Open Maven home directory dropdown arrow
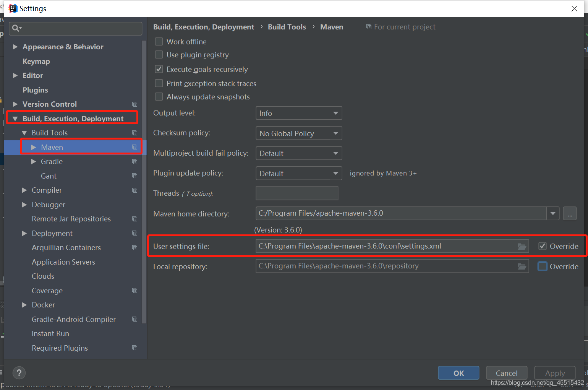Image resolution: width=588 pixels, height=390 pixels. (x=553, y=213)
